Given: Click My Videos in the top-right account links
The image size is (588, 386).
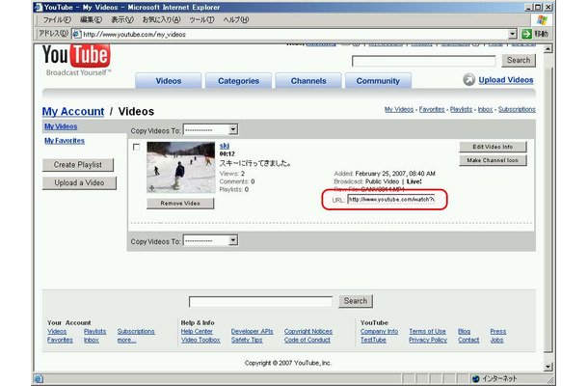Looking at the screenshot, I should pyautogui.click(x=399, y=109).
